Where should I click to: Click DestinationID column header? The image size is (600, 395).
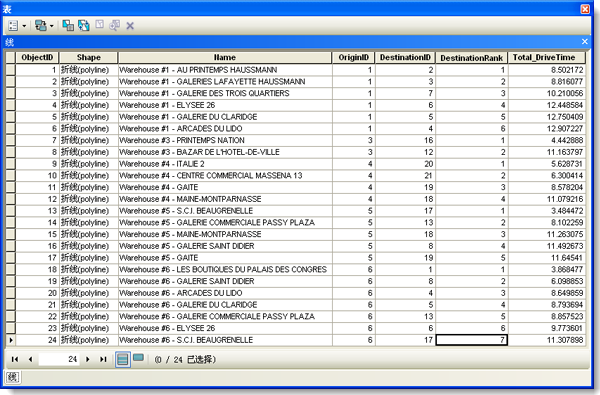(x=405, y=57)
